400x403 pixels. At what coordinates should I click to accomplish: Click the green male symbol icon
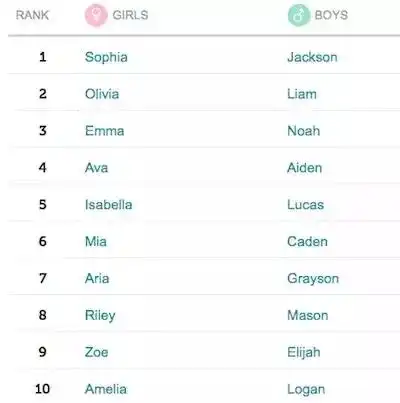tap(299, 15)
